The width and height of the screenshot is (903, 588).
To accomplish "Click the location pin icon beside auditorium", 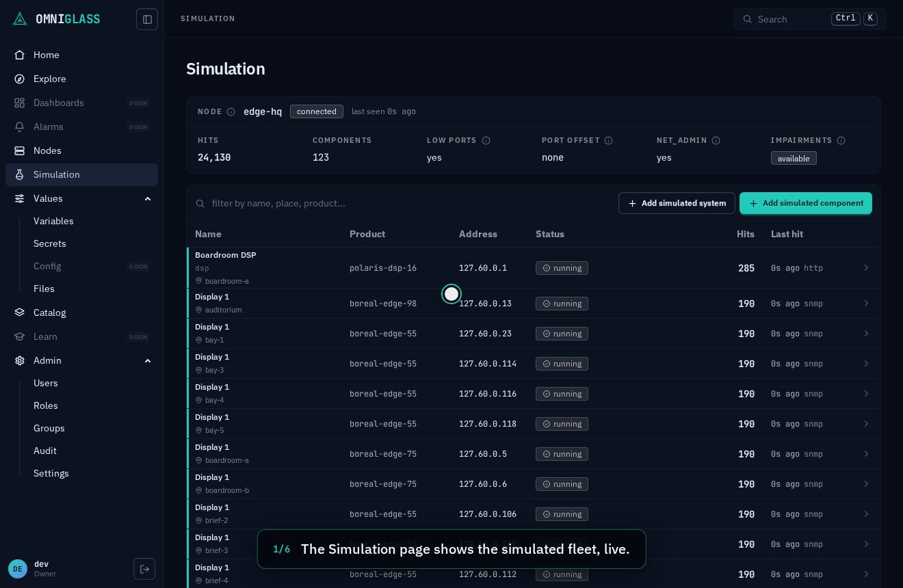I will tap(199, 310).
